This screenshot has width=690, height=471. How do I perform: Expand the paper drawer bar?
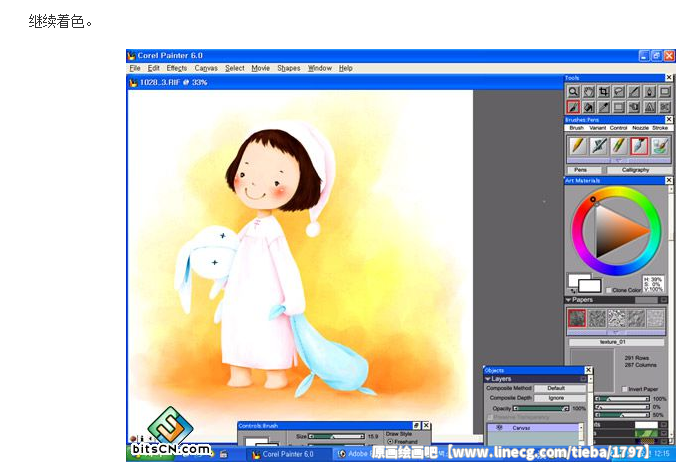tap(616, 332)
